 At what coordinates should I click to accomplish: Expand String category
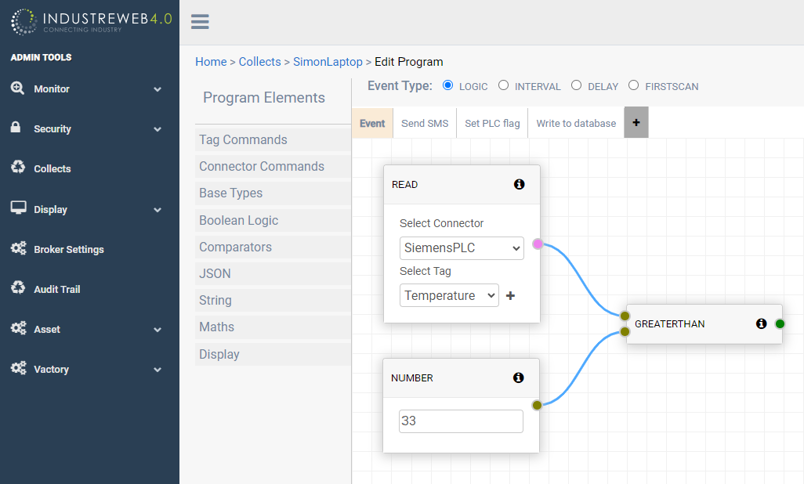click(273, 300)
